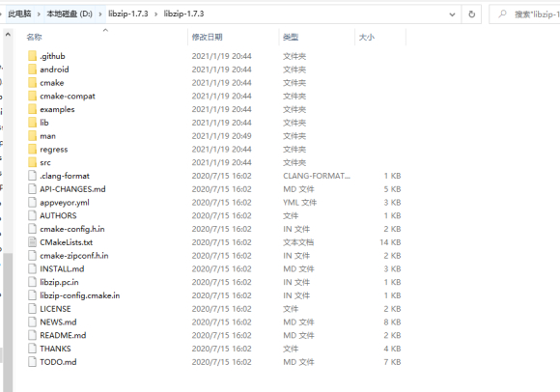Pick the examples folder icon
Image resolution: width=560 pixels, height=392 pixels.
pos(32,109)
